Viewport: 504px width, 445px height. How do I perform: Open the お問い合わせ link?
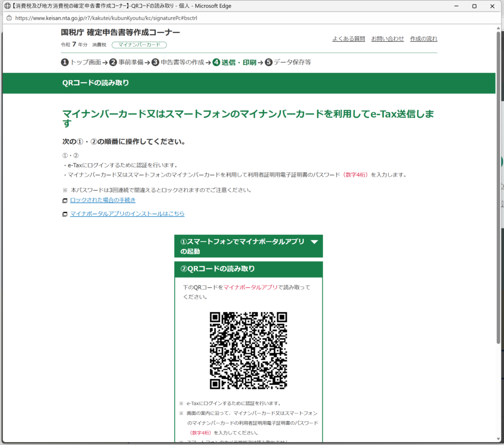point(387,39)
